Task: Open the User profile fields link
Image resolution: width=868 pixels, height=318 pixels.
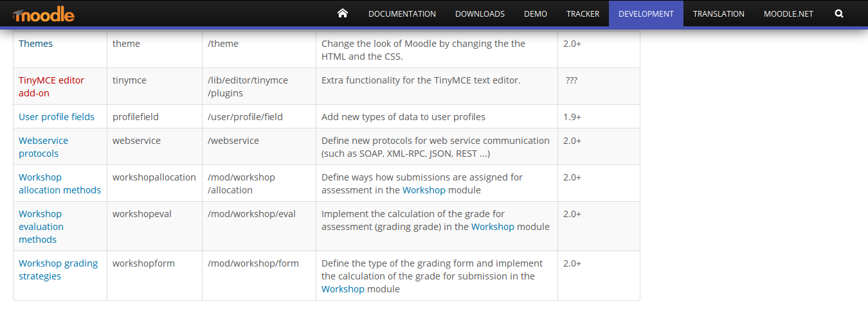Action: click(57, 117)
